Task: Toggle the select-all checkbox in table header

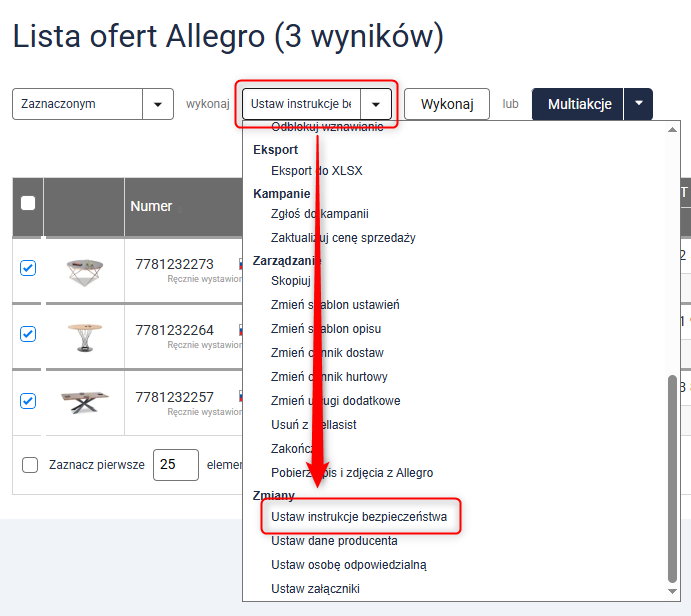Action: (28, 203)
